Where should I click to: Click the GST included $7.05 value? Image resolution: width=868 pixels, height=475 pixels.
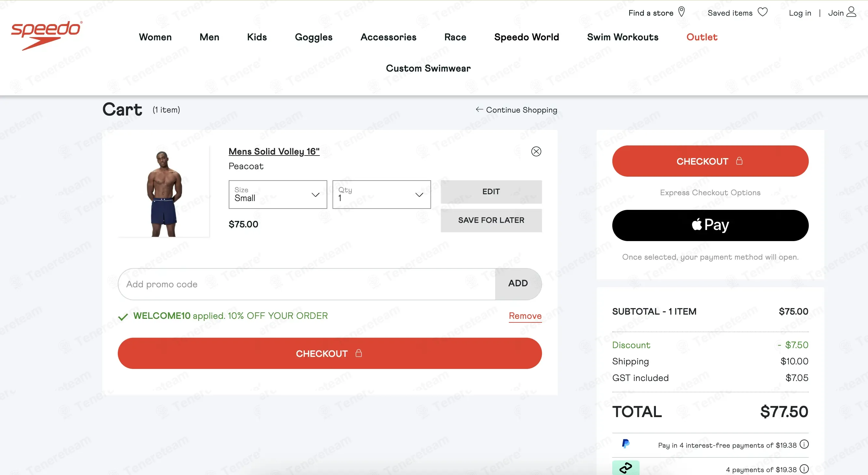[x=796, y=378]
